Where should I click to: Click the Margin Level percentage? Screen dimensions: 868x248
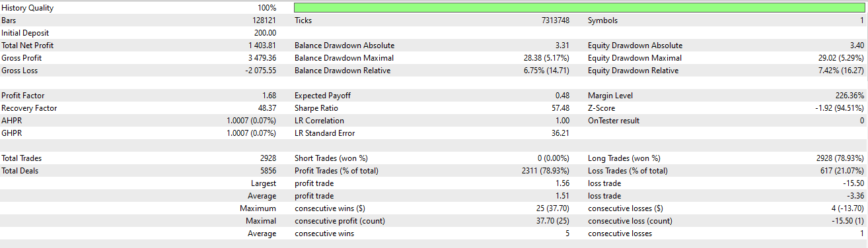click(850, 96)
